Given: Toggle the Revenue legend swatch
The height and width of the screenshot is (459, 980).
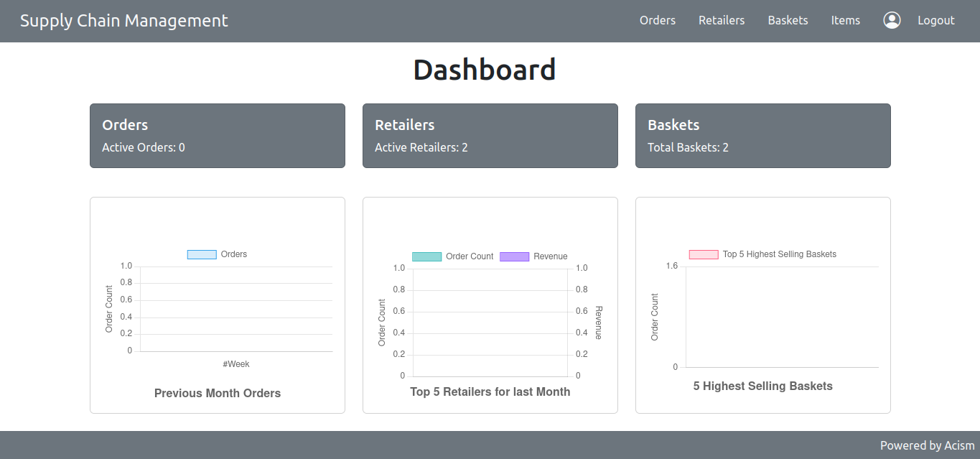Looking at the screenshot, I should pos(514,256).
